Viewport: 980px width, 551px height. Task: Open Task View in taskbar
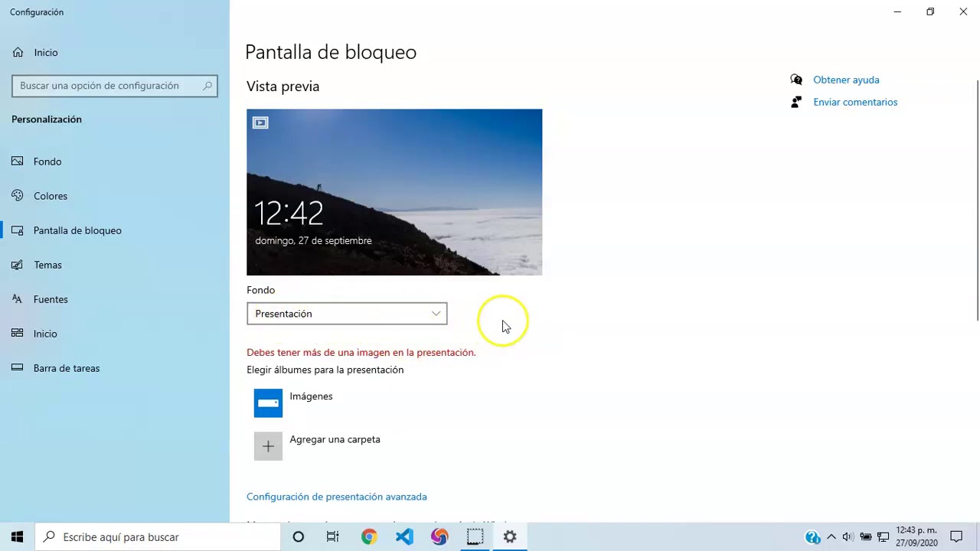(333, 537)
